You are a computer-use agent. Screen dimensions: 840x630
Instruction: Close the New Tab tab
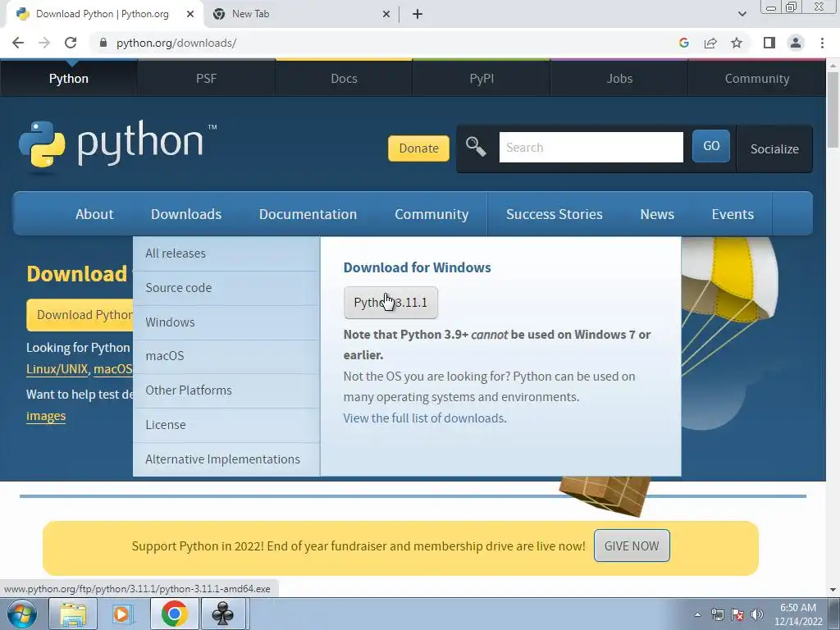(386, 14)
